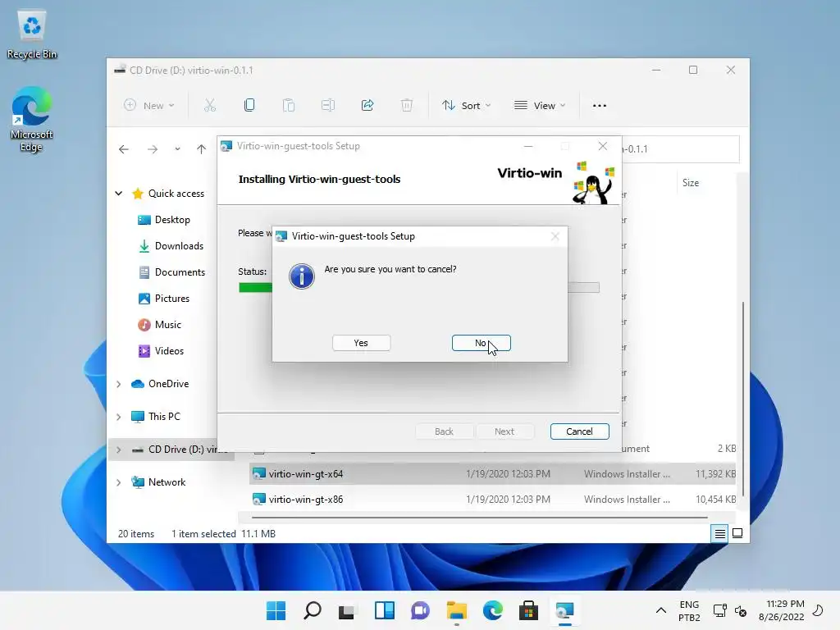Screen dimensions: 840x630
Task: Select Downloads in the navigation pane
Action: point(171,246)
